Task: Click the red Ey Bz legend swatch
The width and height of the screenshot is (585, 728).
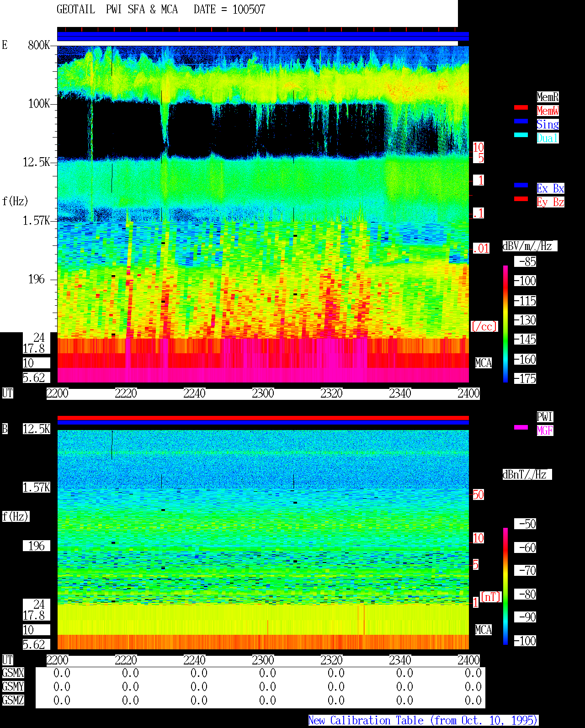Action: (521, 199)
